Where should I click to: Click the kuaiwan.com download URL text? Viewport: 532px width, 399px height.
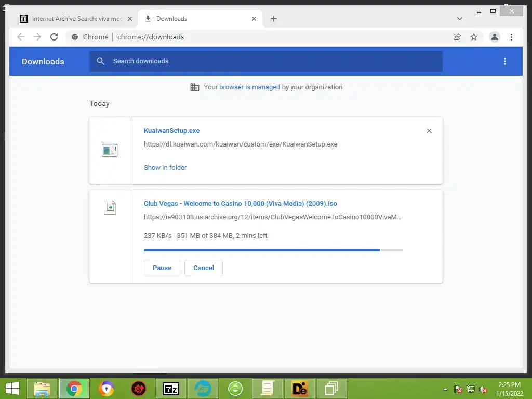tap(241, 144)
